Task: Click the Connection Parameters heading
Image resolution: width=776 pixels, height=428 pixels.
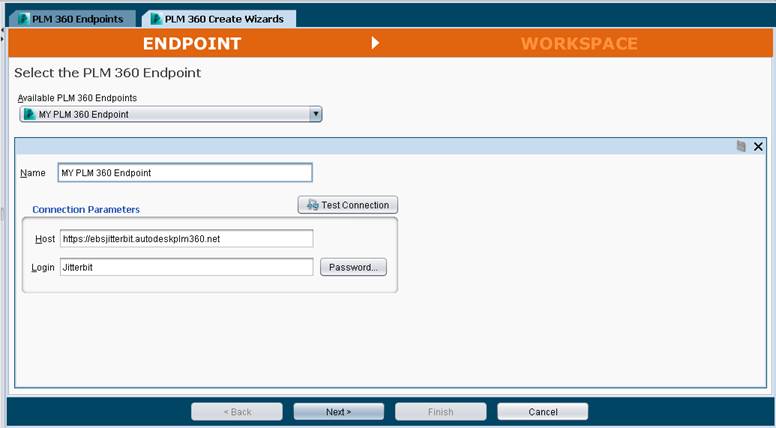Action: [86, 209]
